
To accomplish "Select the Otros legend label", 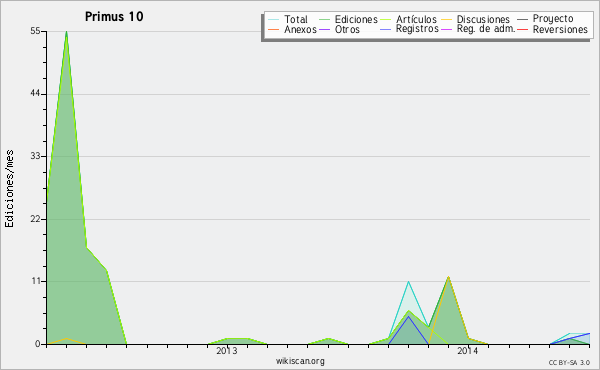I will coord(347,29).
